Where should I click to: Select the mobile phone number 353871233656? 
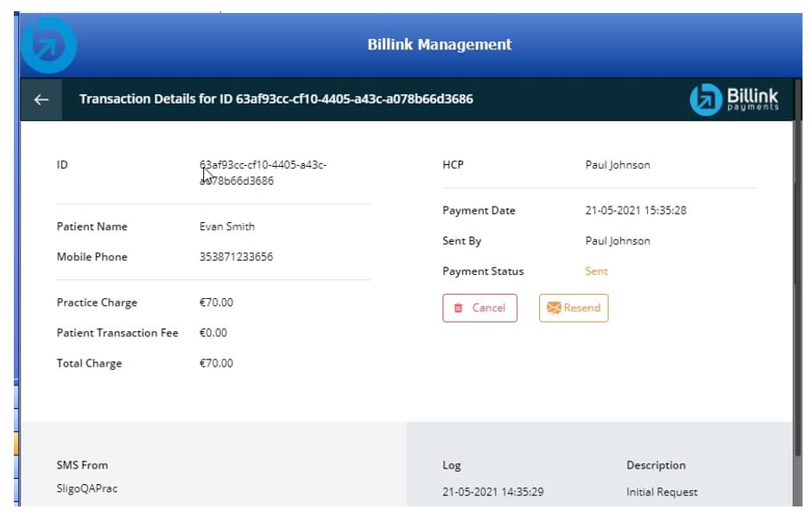tap(236, 257)
